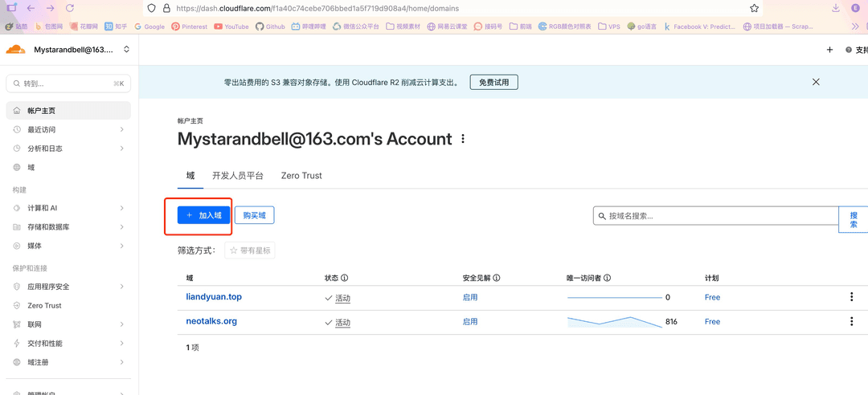Open the 网易云课堂 bookmark
The image size is (868, 395).
point(448,26)
